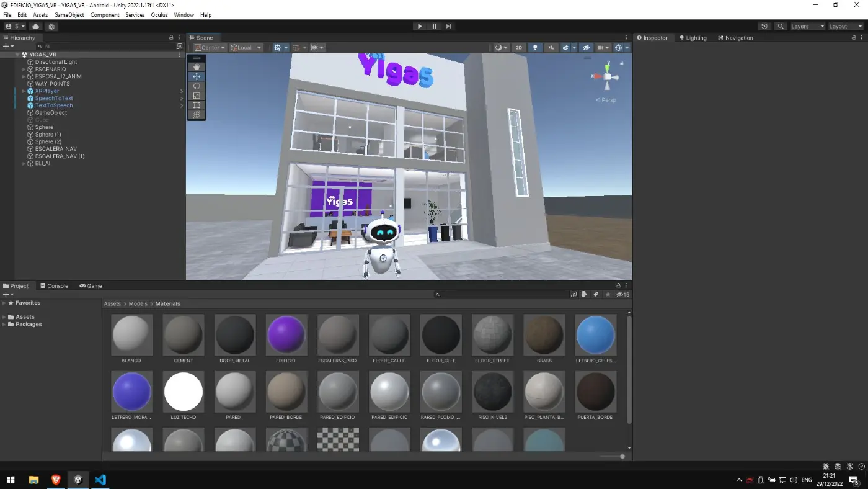Click the Assets breadcrumb link
Screen dimensions: 868x489
[x=112, y=304]
